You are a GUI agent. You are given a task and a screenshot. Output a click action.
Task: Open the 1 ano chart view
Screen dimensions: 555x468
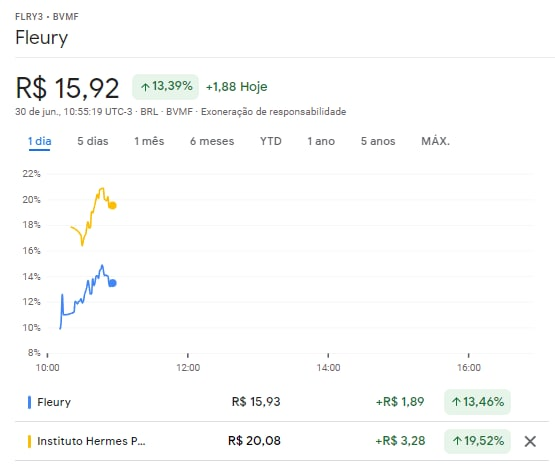click(321, 141)
